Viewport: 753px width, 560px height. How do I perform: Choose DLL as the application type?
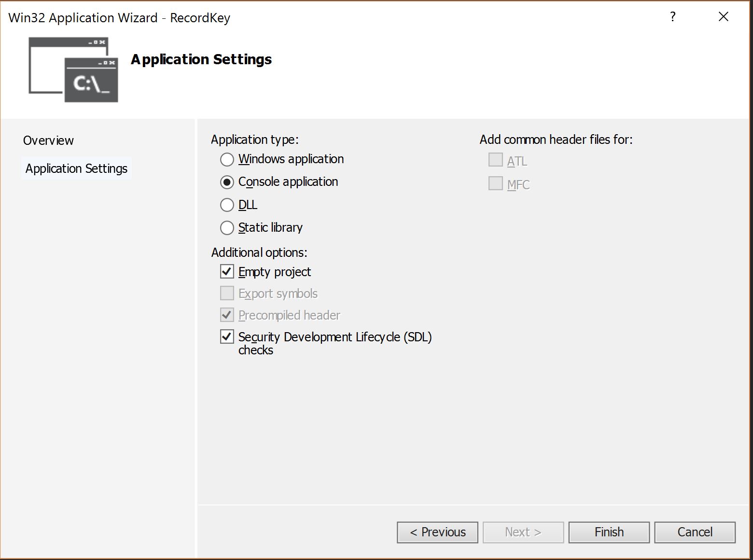(227, 205)
